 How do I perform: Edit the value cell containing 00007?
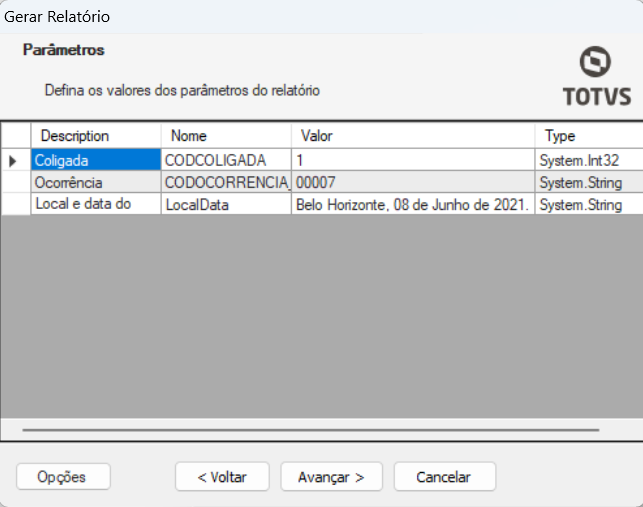413,182
